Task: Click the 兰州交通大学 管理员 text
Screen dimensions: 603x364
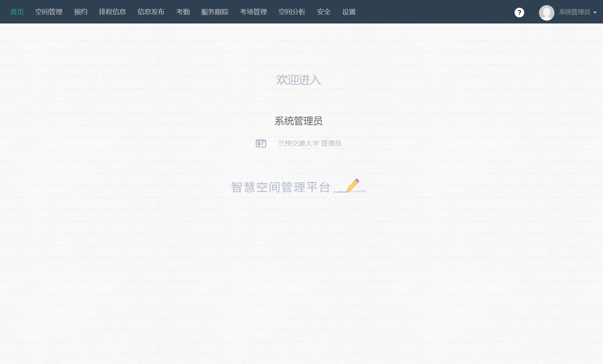Action: (309, 143)
